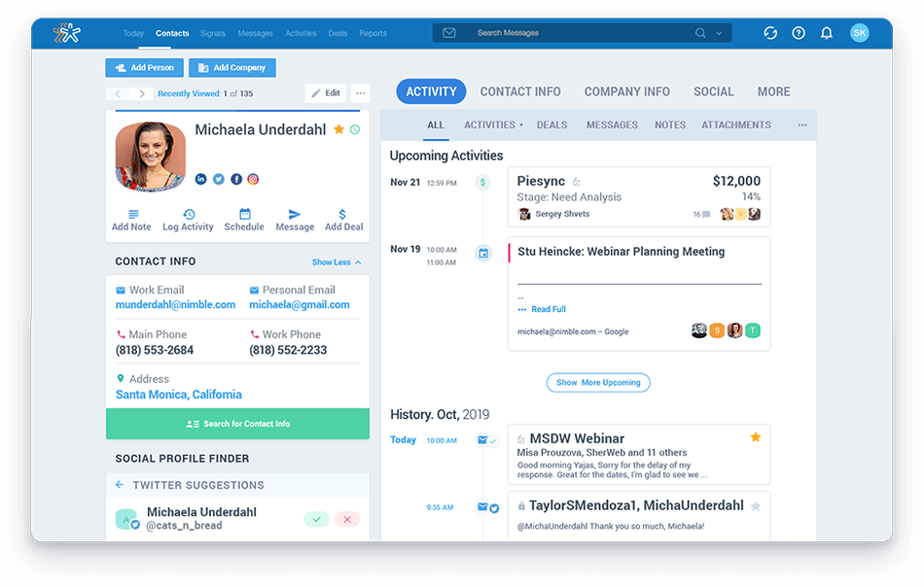This screenshot has width=924, height=587.
Task: Reject the @cats_n_bread suggestion with the red X
Action: click(347, 519)
